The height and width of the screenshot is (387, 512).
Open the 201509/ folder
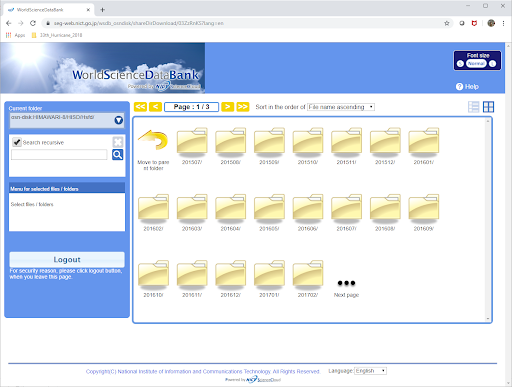(x=269, y=142)
